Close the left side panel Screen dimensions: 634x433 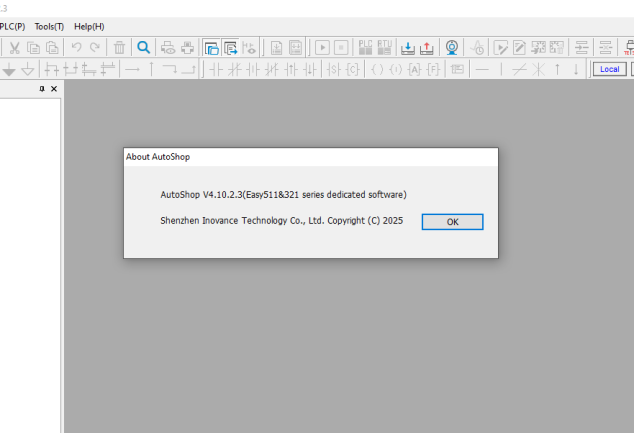(54, 89)
